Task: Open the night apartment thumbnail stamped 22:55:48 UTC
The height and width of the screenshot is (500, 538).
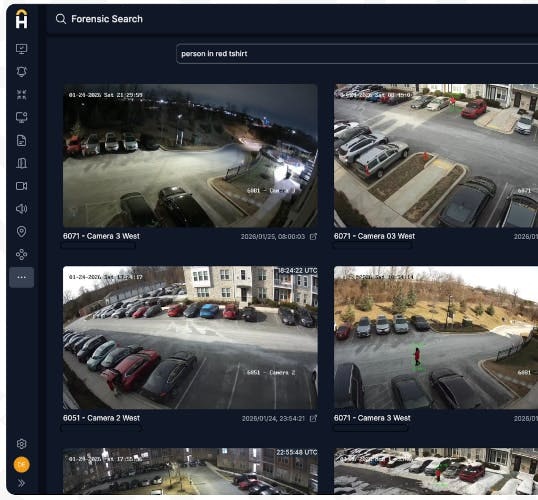Action: point(190,471)
